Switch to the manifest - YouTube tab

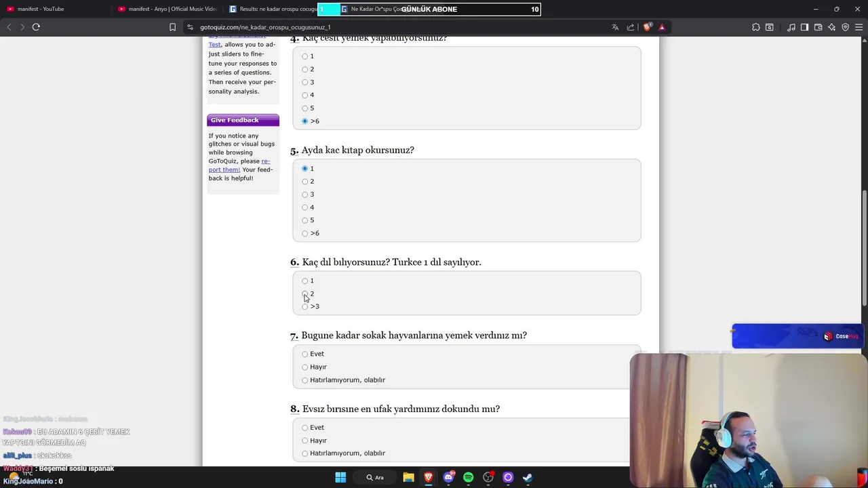tap(56, 9)
